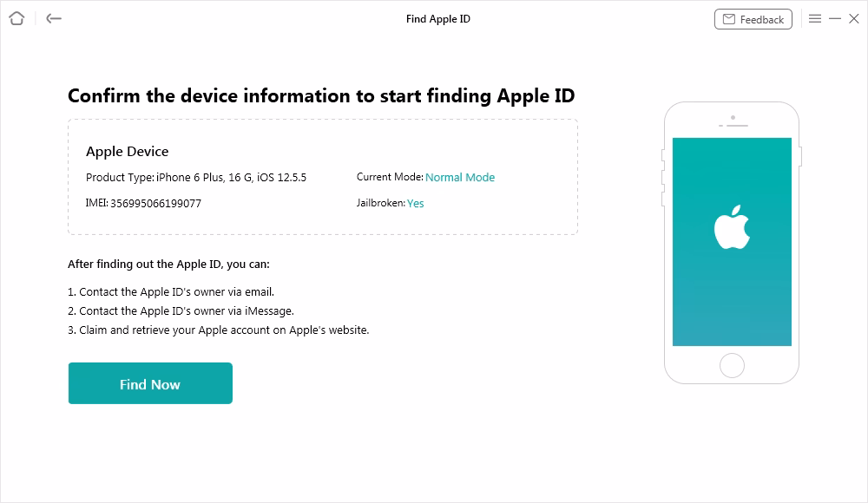Click the 'Contact owner via iMessage' line
The image size is (868, 503).
click(181, 310)
